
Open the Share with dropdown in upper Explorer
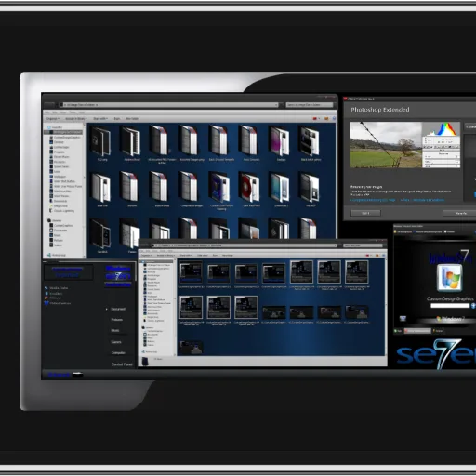tap(100, 119)
